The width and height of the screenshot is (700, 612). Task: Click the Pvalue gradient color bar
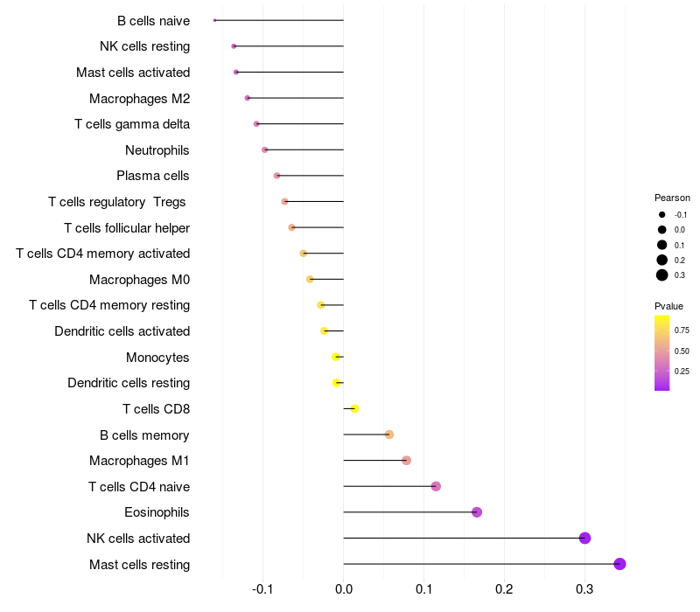click(x=661, y=353)
